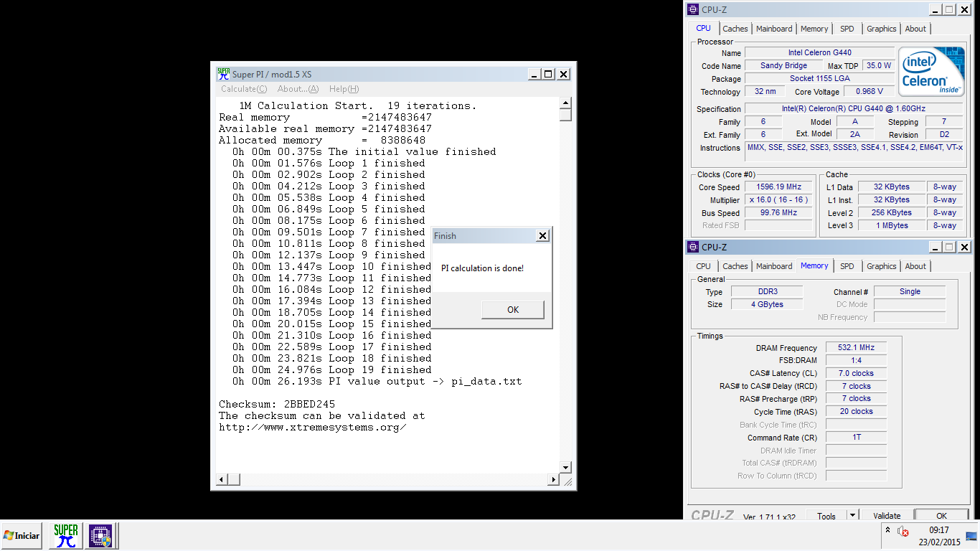The height and width of the screenshot is (551, 980).
Task: Click title icon of upper CPU-Z window
Action: coord(692,9)
